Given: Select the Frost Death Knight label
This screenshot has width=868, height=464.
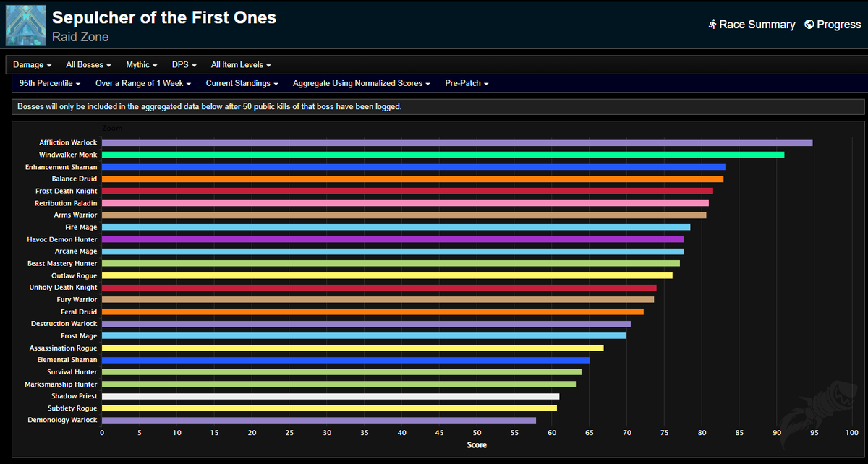Looking at the screenshot, I should [67, 191].
